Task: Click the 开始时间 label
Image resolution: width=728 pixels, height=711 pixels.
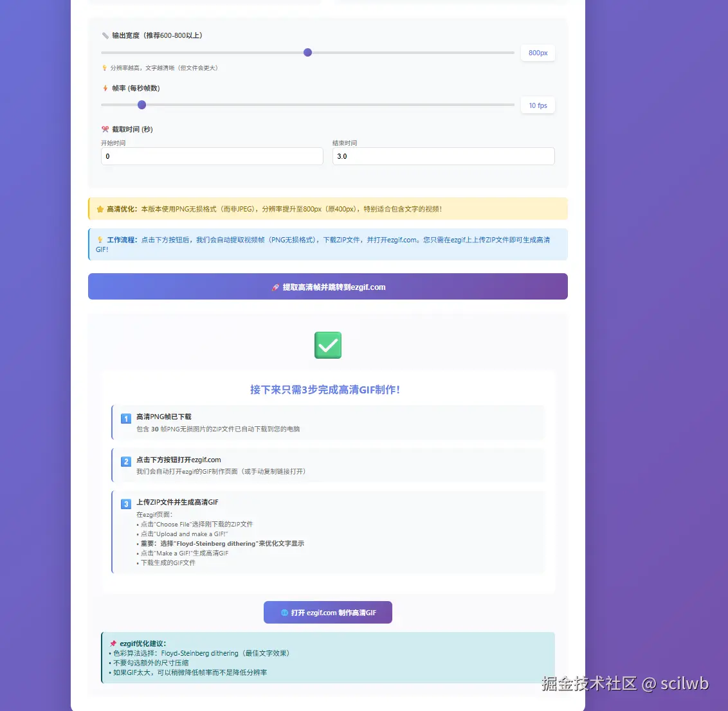Action: [113, 143]
